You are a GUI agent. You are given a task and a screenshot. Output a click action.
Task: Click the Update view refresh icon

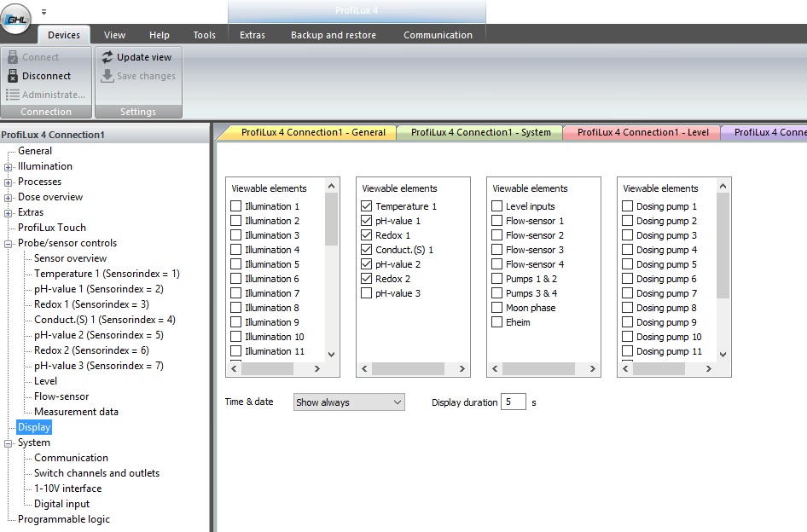(107, 57)
